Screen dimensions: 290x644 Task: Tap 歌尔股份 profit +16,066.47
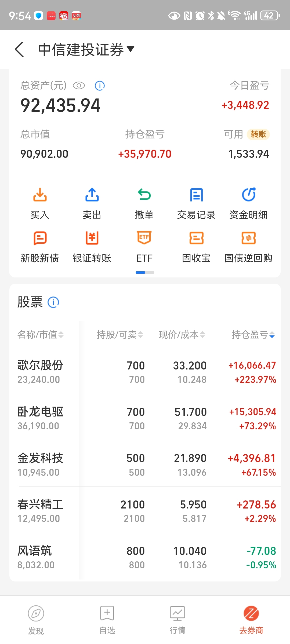tap(252, 365)
